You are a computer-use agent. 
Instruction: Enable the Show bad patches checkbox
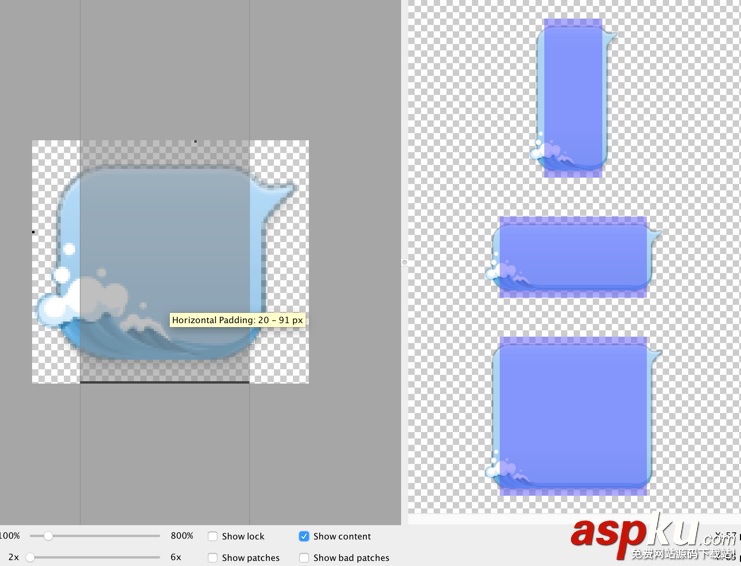[304, 557]
